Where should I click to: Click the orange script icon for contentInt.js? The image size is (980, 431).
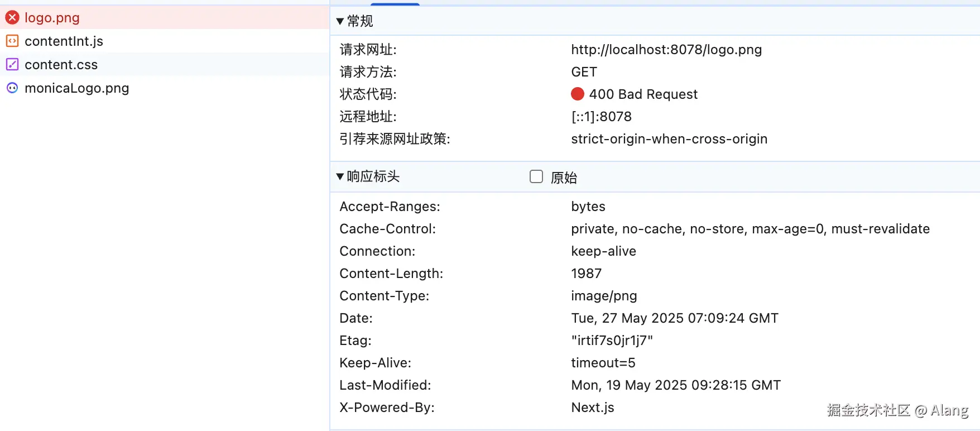tap(12, 41)
